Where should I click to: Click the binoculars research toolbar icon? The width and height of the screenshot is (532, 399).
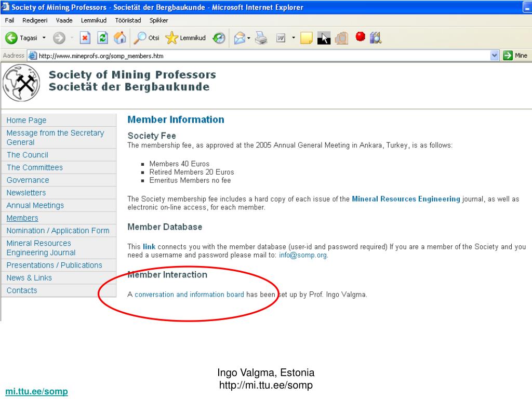point(376,37)
